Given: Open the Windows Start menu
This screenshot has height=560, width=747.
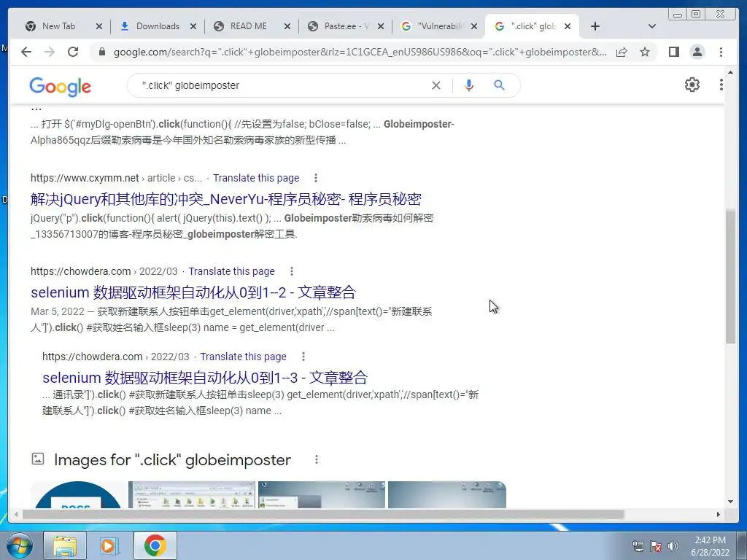Looking at the screenshot, I should pos(19,545).
